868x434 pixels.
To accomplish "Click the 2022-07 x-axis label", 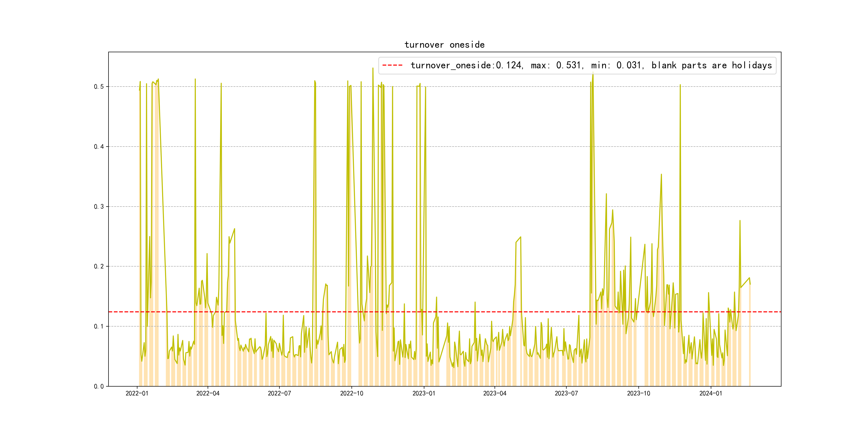I will (279, 394).
